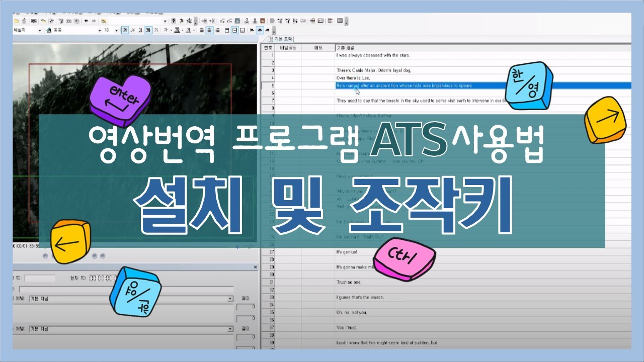Toggle right text alignment
This screenshot has width=644, height=362.
[217, 30]
